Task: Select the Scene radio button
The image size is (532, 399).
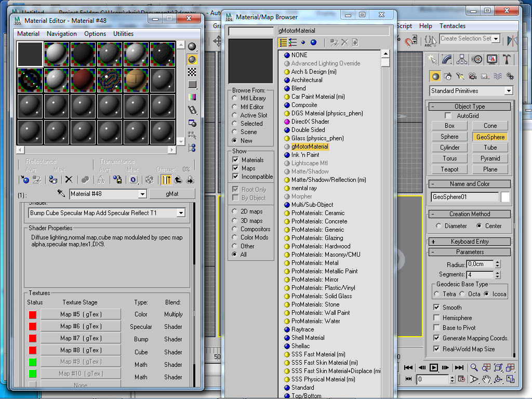Action: click(234, 131)
